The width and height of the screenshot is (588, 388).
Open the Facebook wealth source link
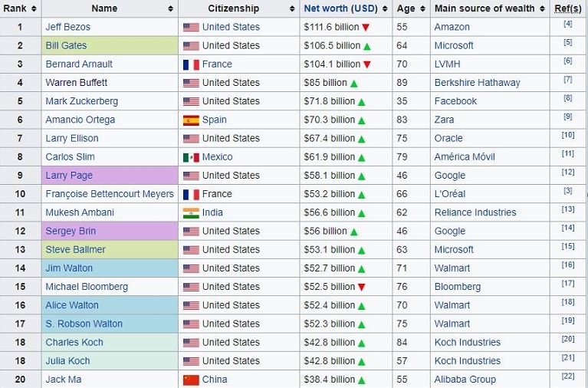[455, 101]
